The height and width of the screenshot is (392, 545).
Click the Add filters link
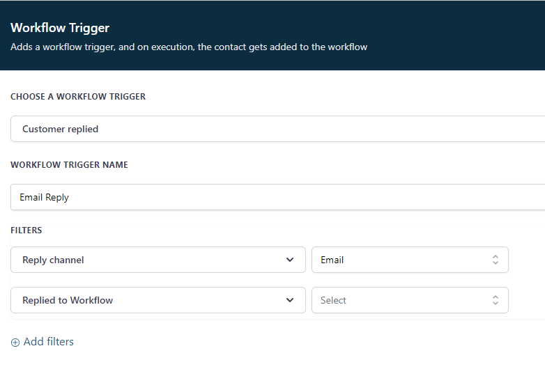48,342
